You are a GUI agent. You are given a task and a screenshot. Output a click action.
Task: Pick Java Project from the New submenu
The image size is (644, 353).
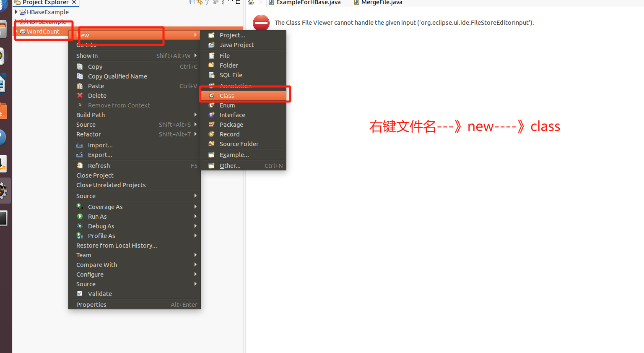click(x=244, y=45)
